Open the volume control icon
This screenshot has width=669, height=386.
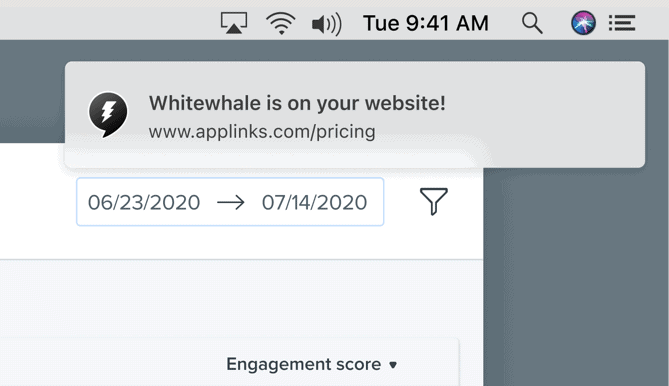[327, 24]
